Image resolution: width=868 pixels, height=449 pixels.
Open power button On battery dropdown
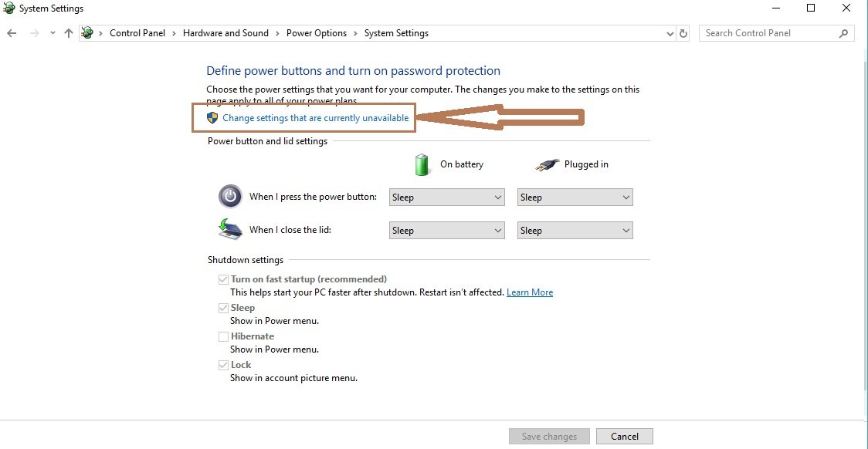[446, 197]
